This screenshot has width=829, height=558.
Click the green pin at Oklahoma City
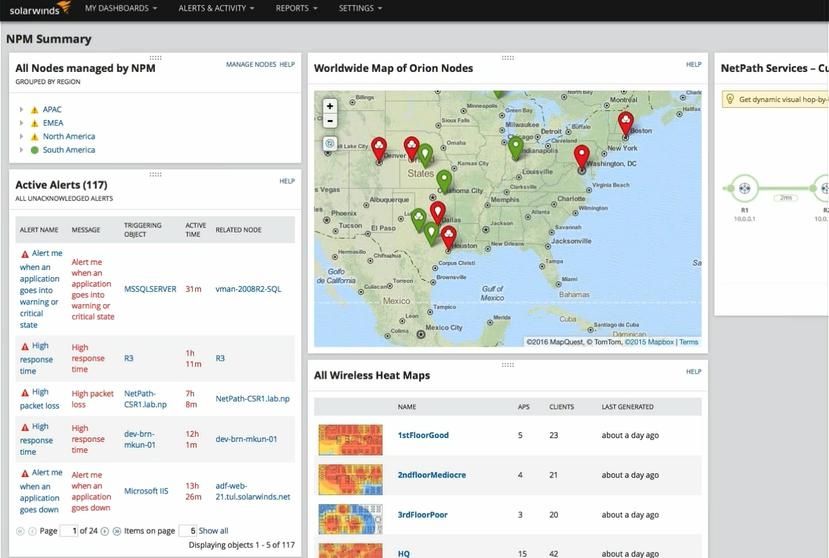click(444, 181)
